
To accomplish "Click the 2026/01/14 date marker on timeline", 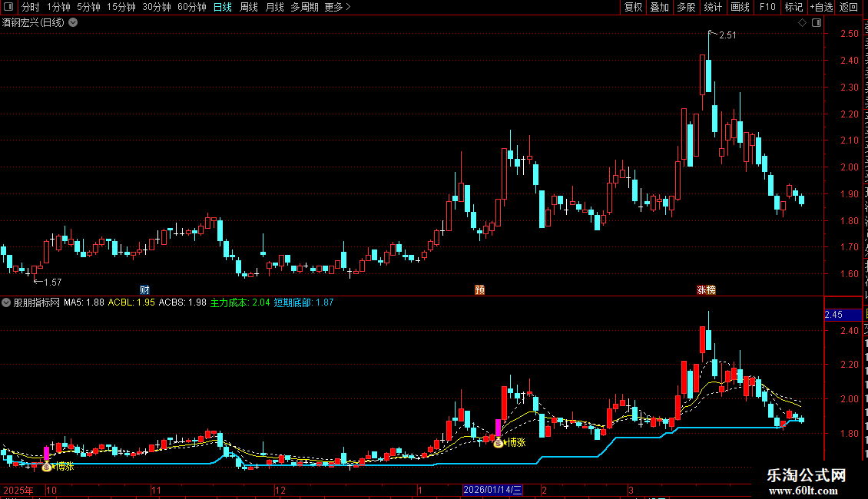I will [492, 490].
